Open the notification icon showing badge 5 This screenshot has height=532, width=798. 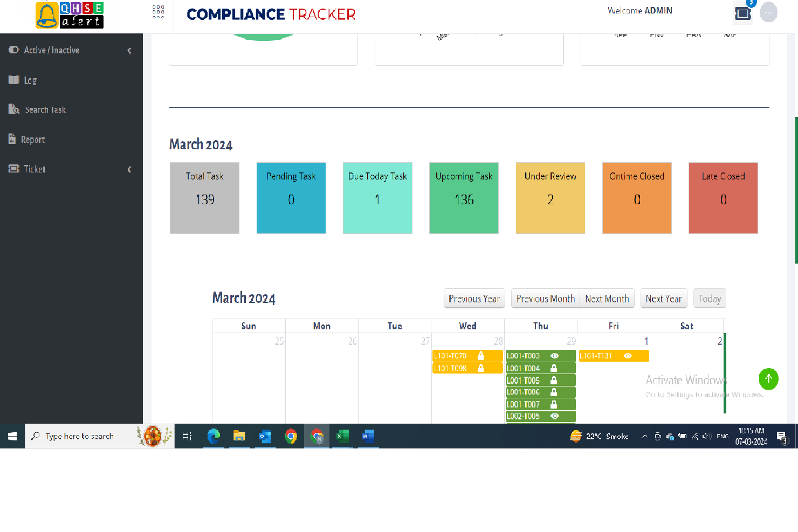pos(743,12)
